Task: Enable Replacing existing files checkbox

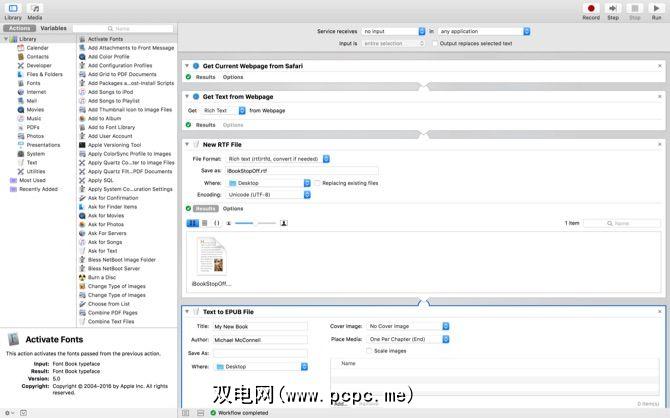Action: (317, 183)
